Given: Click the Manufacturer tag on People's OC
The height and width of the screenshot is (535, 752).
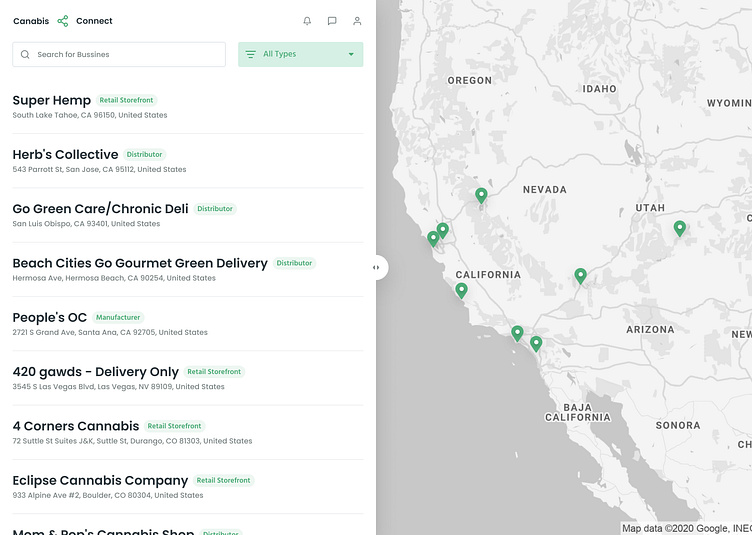Looking at the screenshot, I should (118, 317).
